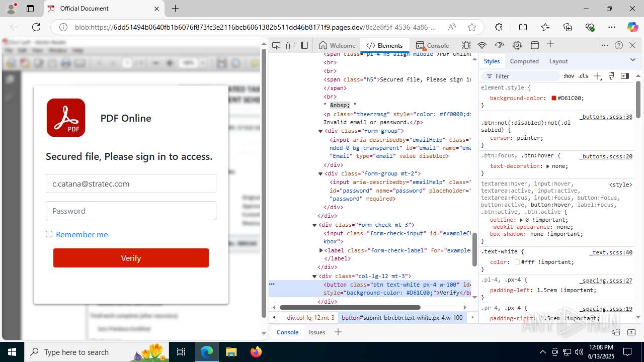The width and height of the screenshot is (644, 362).
Task: Select button#submit-btn breadcrumb
Action: pos(402,318)
